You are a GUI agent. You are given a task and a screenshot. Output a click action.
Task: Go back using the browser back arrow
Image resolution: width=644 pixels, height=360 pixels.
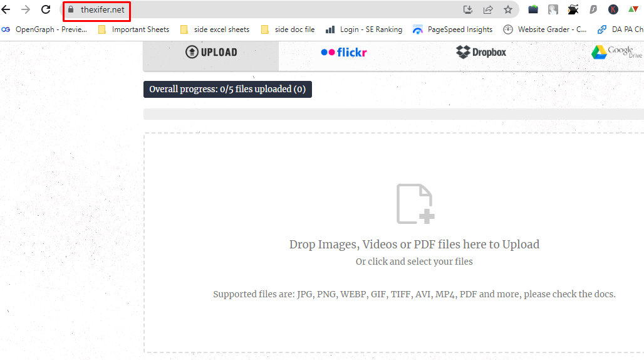point(6,9)
